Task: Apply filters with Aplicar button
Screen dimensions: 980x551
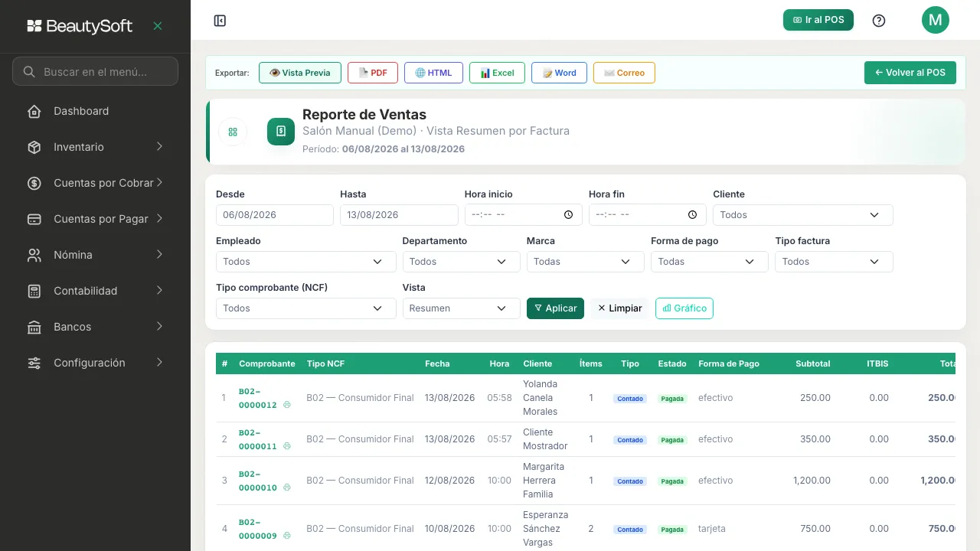Action: click(555, 308)
